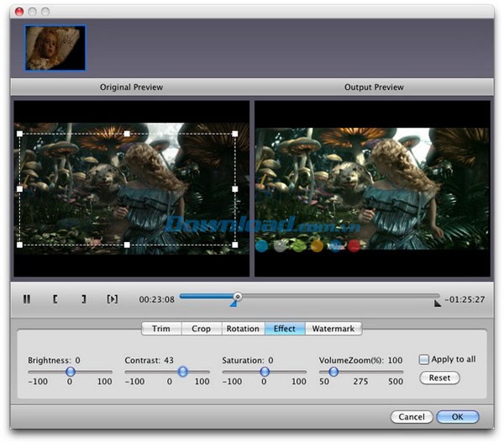Click the Brightness: 0 label

click(54, 361)
